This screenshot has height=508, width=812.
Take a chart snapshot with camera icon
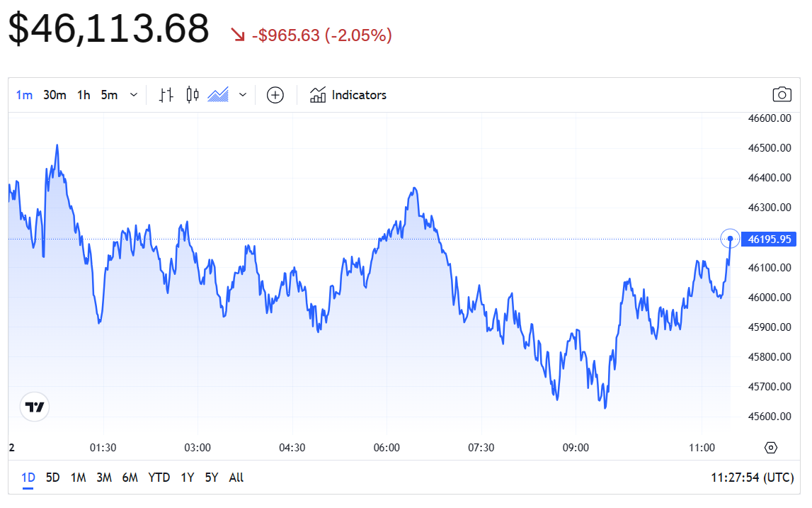(782, 95)
